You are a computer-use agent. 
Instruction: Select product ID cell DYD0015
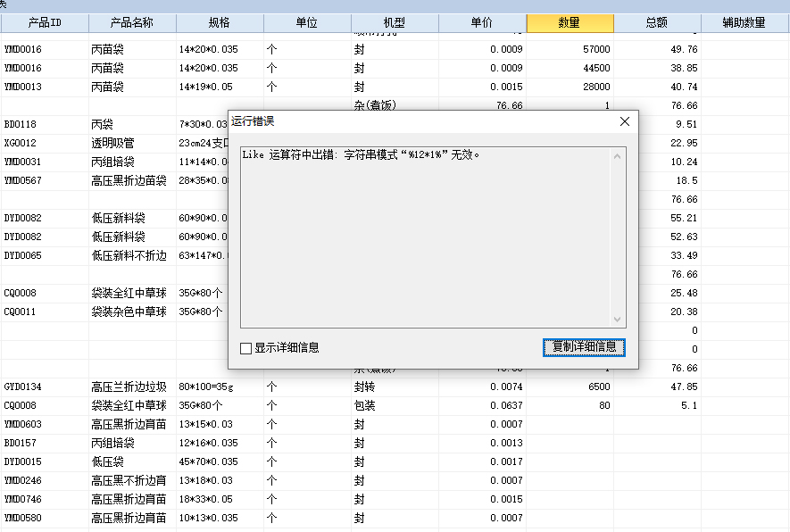tap(45, 461)
